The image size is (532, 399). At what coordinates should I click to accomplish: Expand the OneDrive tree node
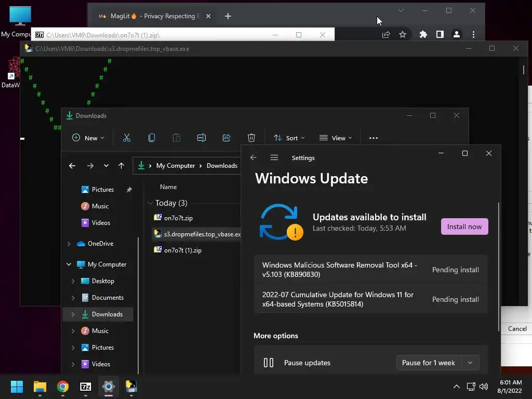click(x=69, y=244)
